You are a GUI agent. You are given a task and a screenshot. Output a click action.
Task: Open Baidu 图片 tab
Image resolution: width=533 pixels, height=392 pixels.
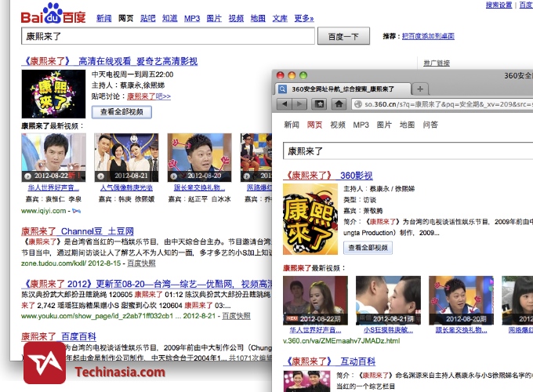click(214, 18)
